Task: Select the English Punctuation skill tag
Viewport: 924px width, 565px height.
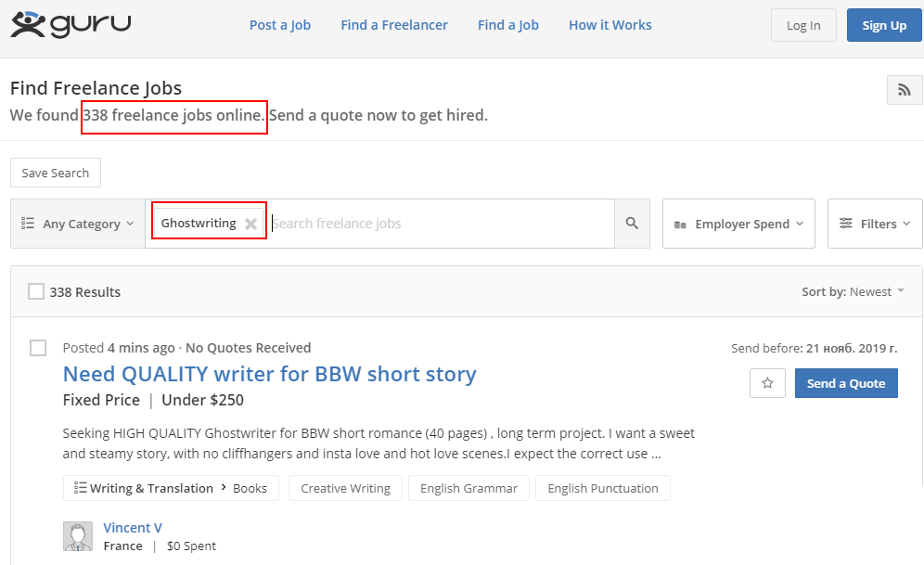Action: click(x=603, y=488)
